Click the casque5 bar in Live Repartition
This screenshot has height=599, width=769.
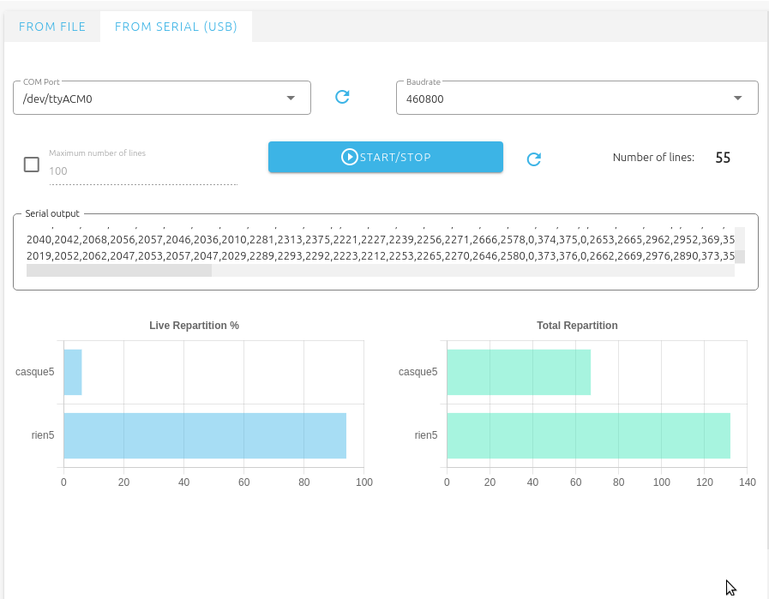pos(72,372)
